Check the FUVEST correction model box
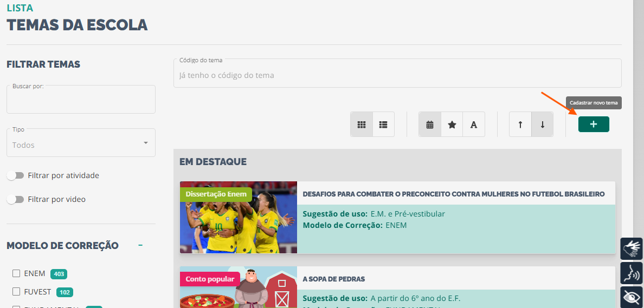 click(16, 292)
